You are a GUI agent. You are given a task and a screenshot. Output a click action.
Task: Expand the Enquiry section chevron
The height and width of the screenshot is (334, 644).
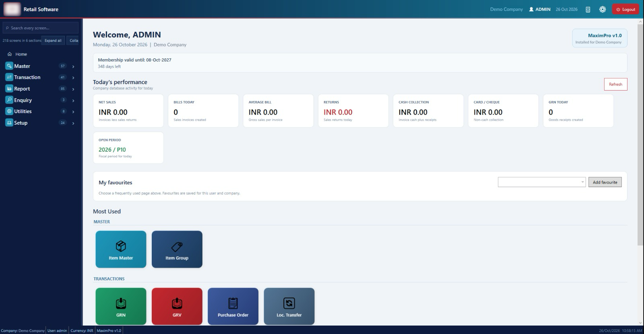click(73, 100)
